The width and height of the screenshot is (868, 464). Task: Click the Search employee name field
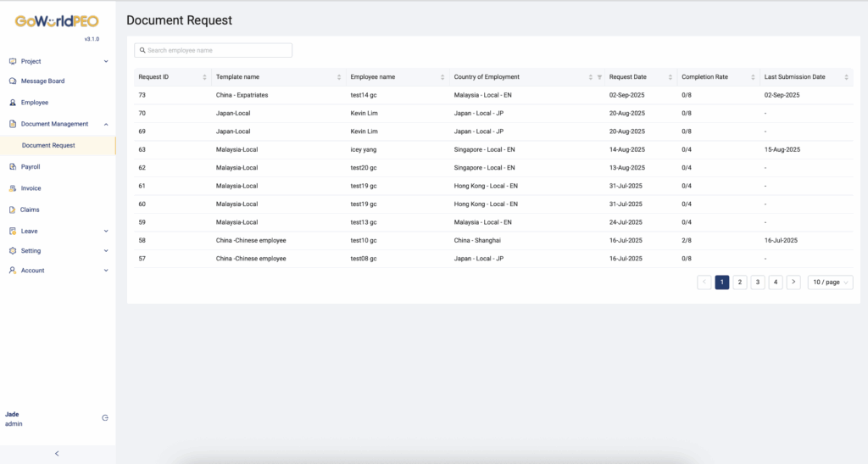coord(214,50)
